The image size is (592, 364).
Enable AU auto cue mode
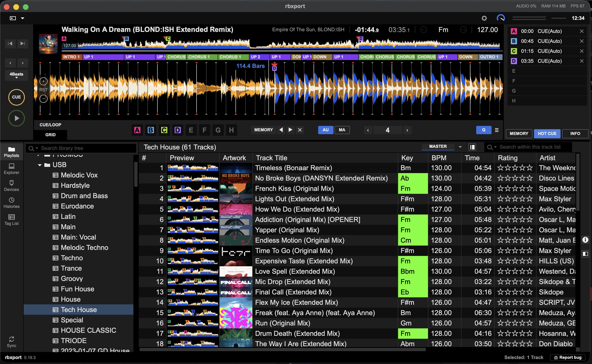point(326,130)
